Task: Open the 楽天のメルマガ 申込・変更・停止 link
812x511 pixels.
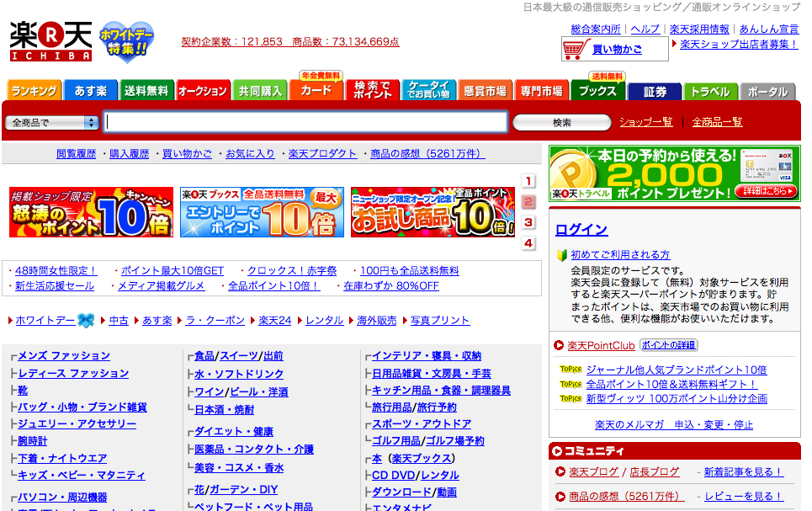Action: (x=674, y=425)
